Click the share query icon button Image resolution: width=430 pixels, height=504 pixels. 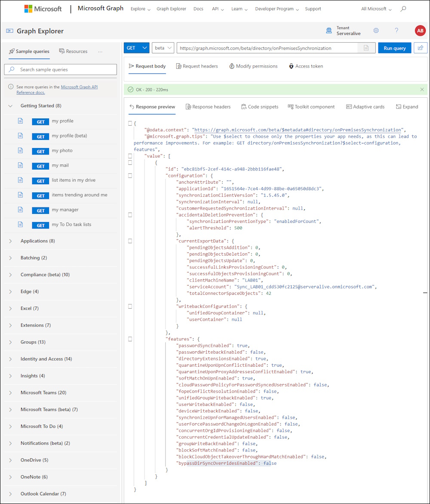421,48
